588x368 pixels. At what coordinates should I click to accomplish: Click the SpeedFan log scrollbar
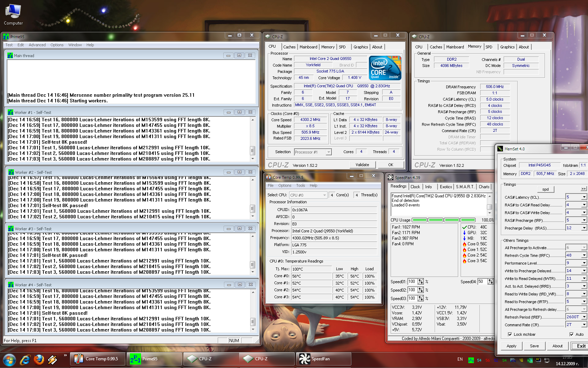tap(490, 204)
